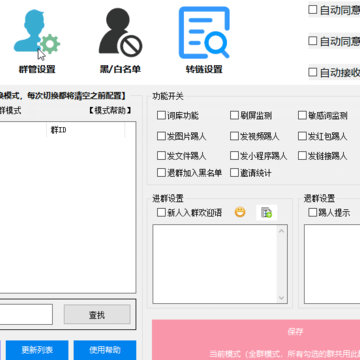Tick the second 自动同意 checkbox
Viewport: 360px width, 360px height.
point(313,41)
